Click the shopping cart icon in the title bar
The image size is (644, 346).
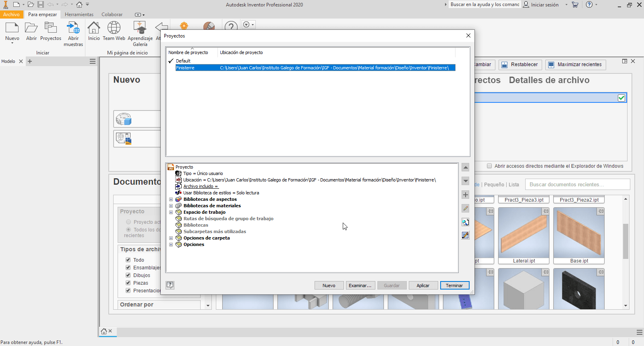point(575,4)
